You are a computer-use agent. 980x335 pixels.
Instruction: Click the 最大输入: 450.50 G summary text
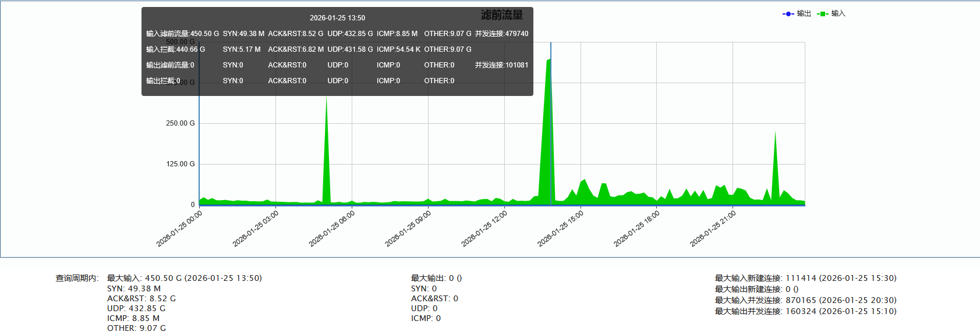pos(184,278)
